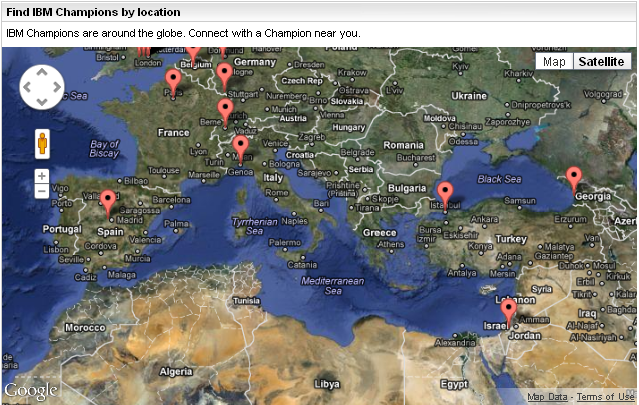The image size is (639, 405).
Task: Switch to the Satellite view
Action: tap(603, 62)
